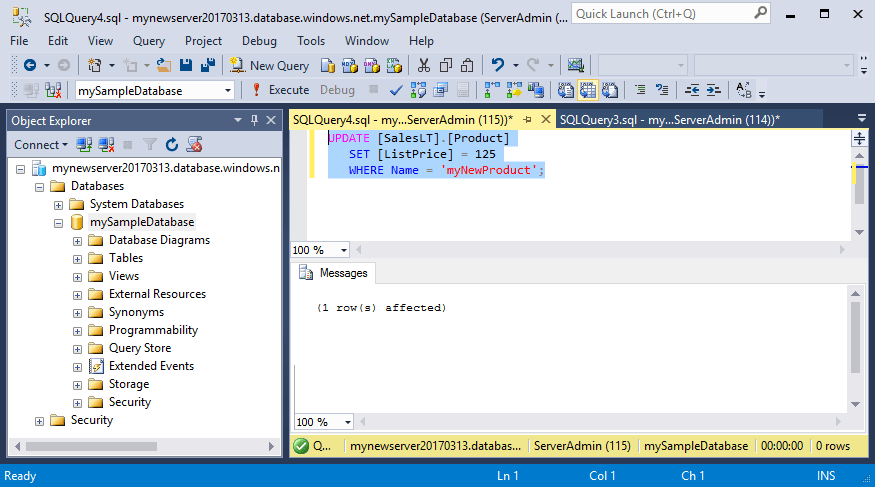
Task: Uncomment the selected lines
Action: tap(662, 90)
